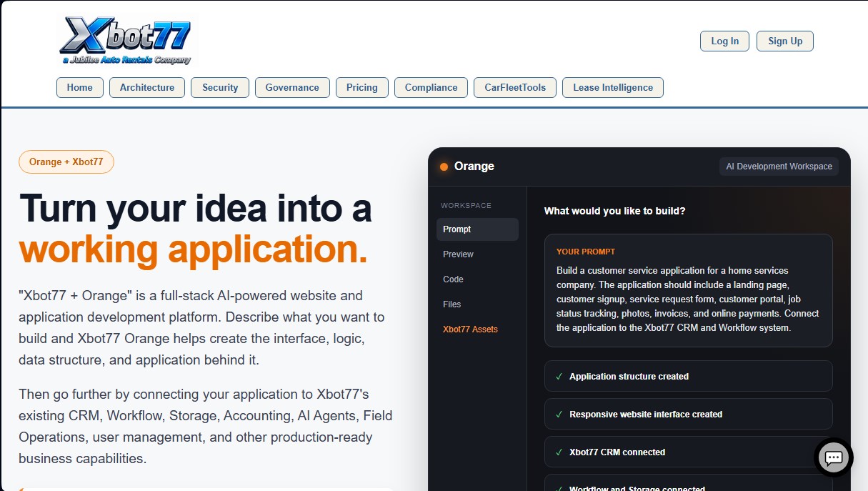
Task: Click the Responsive website interface created row
Action: click(689, 414)
